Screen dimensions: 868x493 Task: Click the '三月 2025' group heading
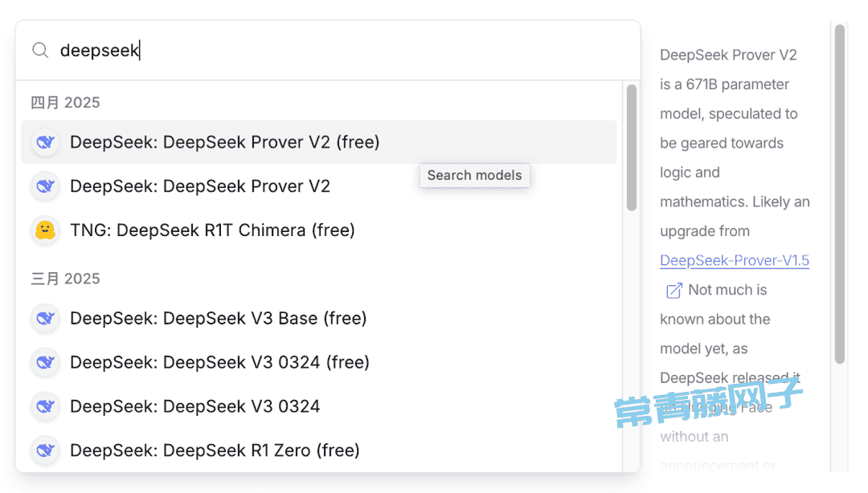(65, 279)
